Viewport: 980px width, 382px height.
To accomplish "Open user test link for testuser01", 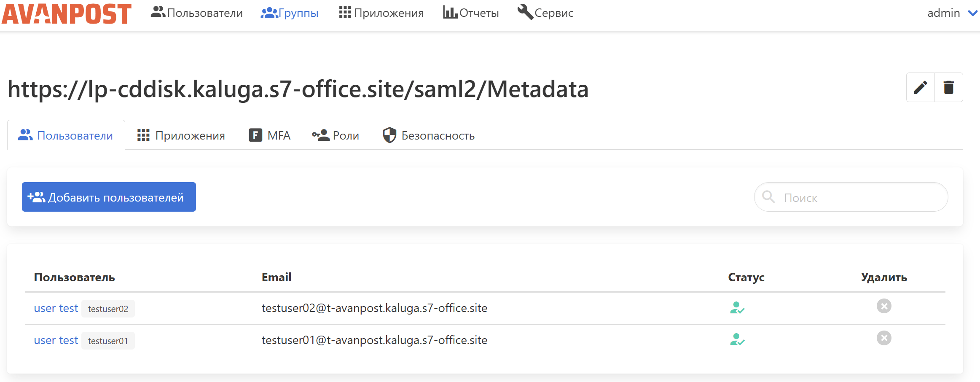I will pos(56,340).
